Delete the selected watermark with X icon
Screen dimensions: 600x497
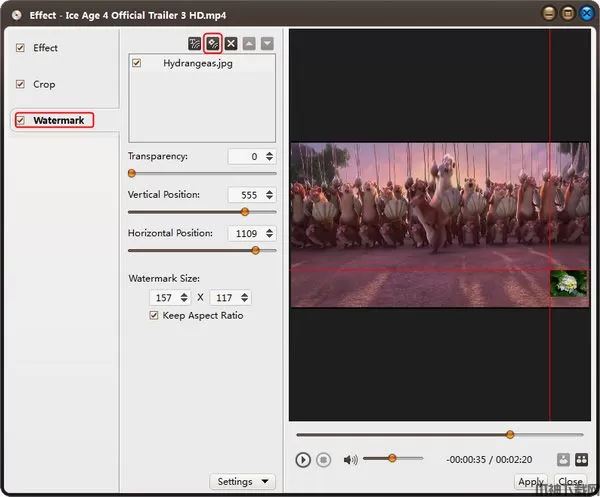tap(231, 44)
